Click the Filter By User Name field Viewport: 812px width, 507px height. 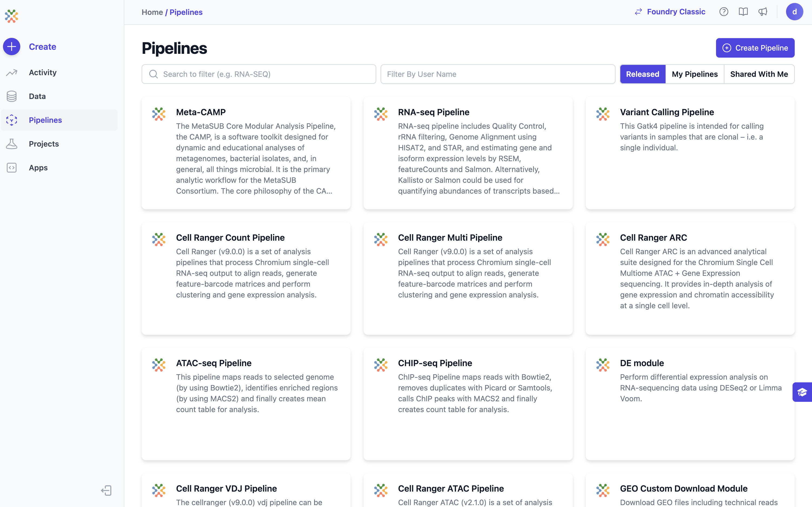point(497,74)
